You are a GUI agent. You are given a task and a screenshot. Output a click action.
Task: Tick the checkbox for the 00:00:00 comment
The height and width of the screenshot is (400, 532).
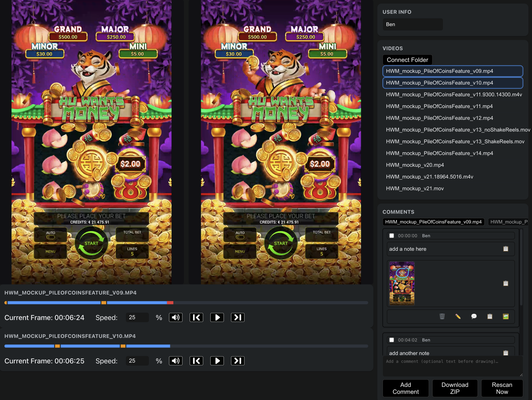pos(392,236)
